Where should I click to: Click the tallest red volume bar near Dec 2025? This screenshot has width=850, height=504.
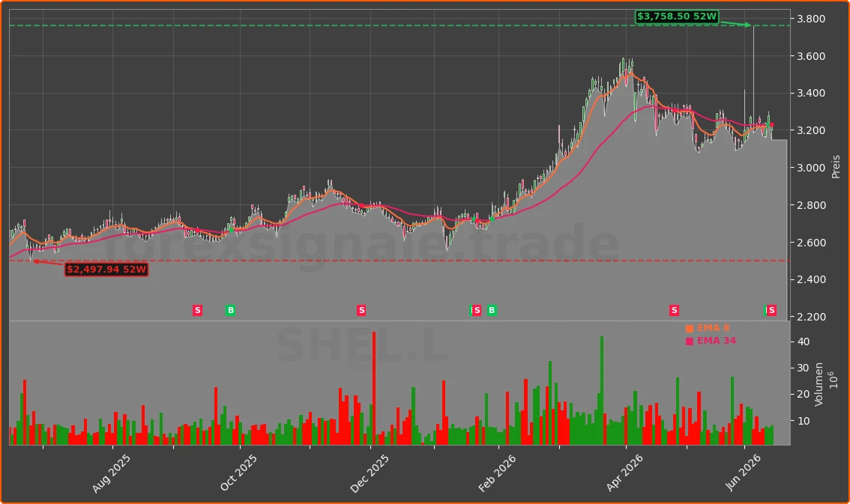pos(374,388)
